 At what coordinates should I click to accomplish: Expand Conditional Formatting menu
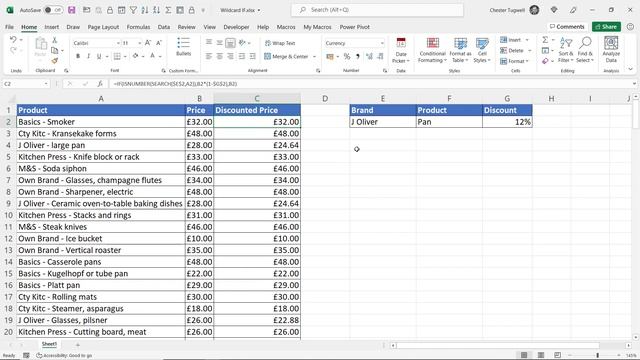point(433,50)
